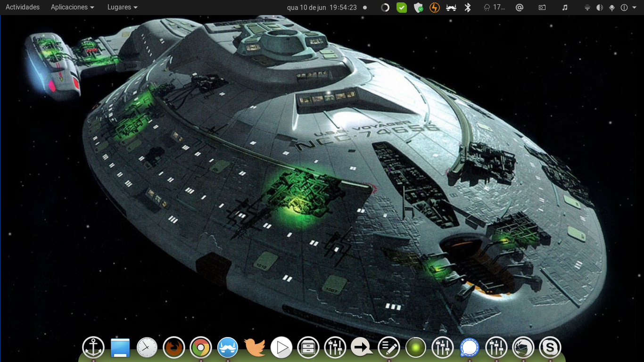Image resolution: width=644 pixels, height=362 pixels.
Task: Open the date and time calendar menu
Action: [322, 8]
